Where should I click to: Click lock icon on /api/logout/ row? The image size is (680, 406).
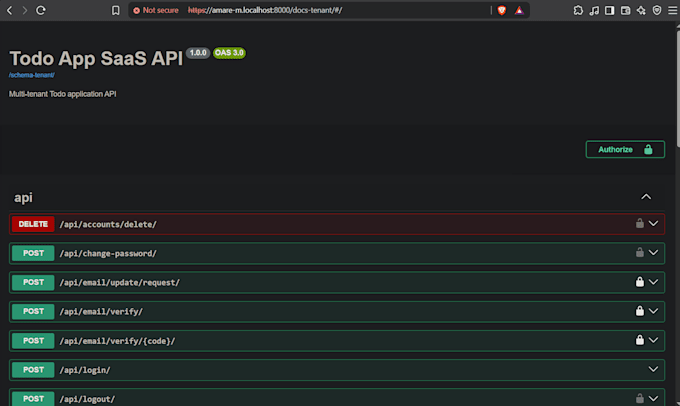(x=640, y=398)
